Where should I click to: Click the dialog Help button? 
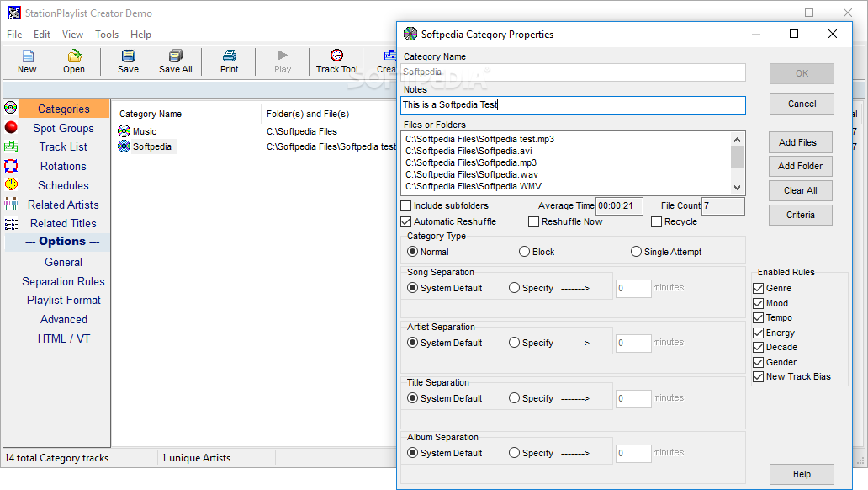point(802,475)
